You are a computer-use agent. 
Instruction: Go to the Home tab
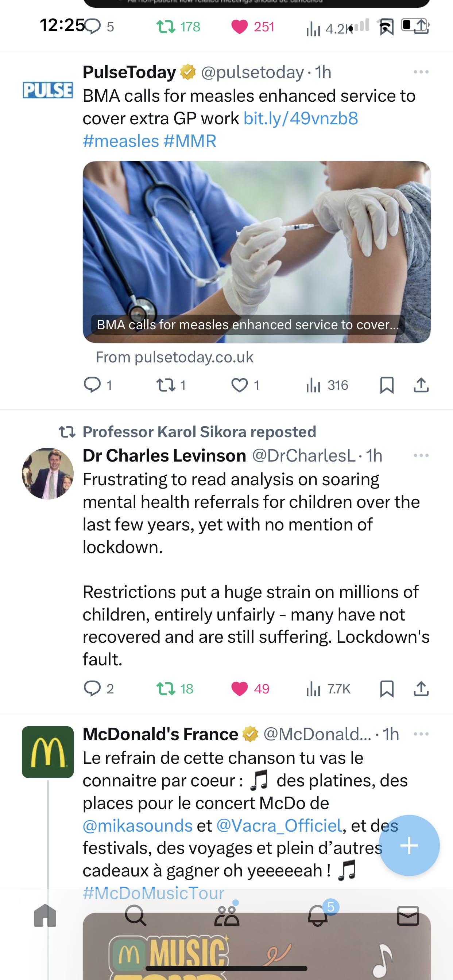coord(45,915)
